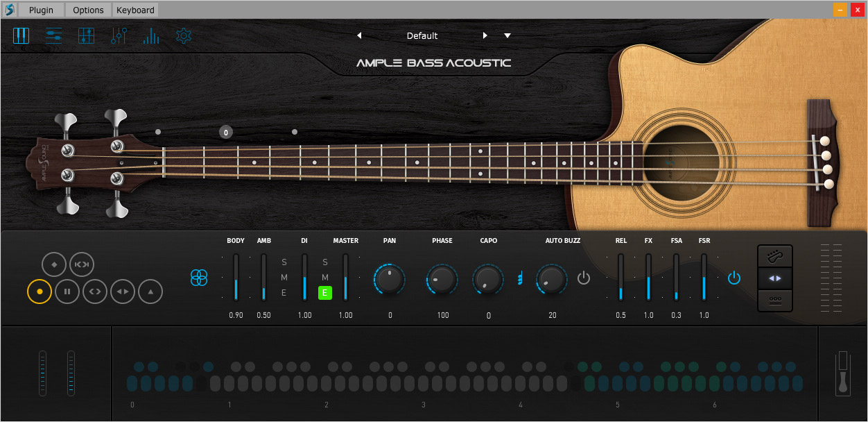Click the Keyboard menu button
This screenshot has width=868, height=422.
click(136, 10)
